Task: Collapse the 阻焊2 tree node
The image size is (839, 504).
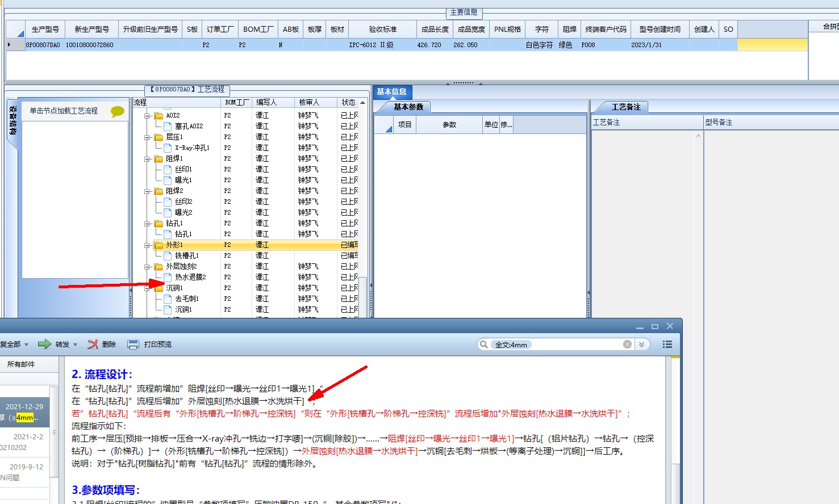Action: click(x=147, y=191)
